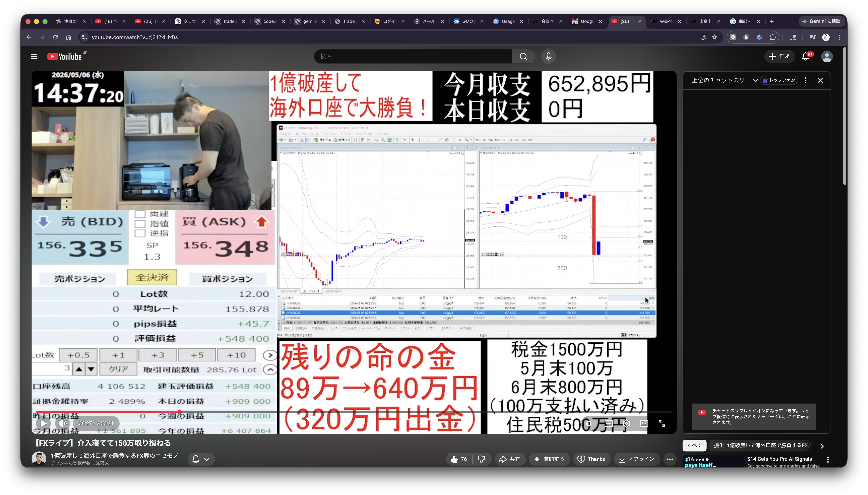Switch to the GMO browser tab
Screen dimensions: 868x495
[x=468, y=21]
